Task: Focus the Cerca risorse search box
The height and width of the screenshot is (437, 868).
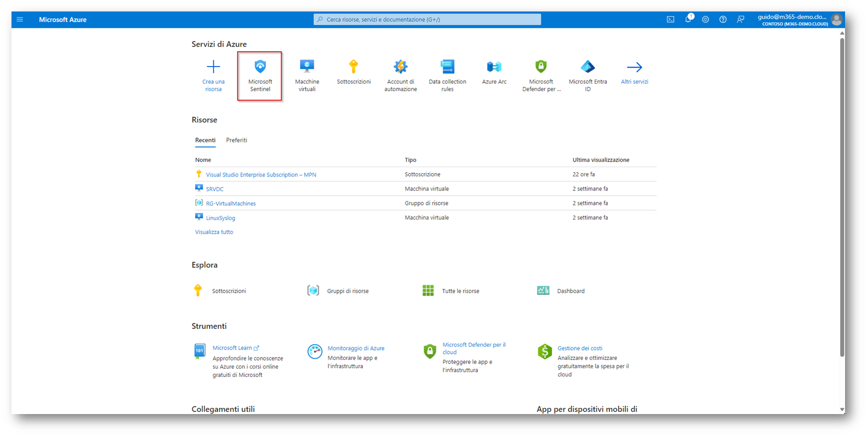Action: pos(427,20)
